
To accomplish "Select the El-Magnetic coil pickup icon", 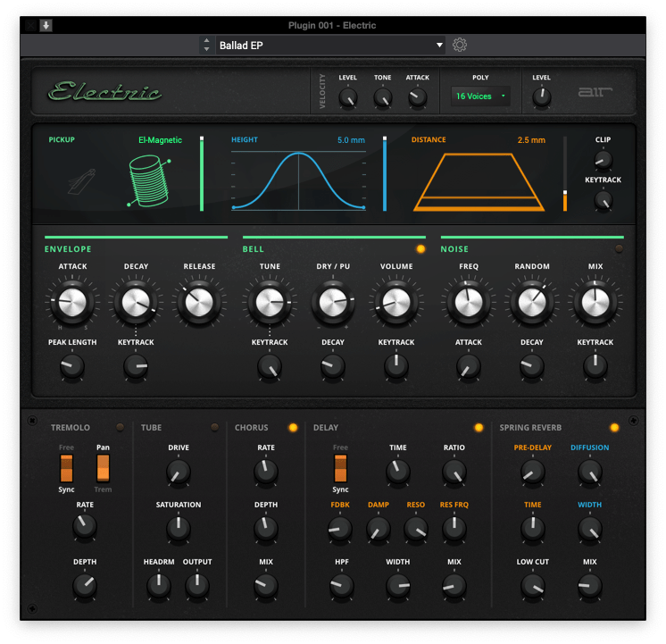I will click(149, 181).
